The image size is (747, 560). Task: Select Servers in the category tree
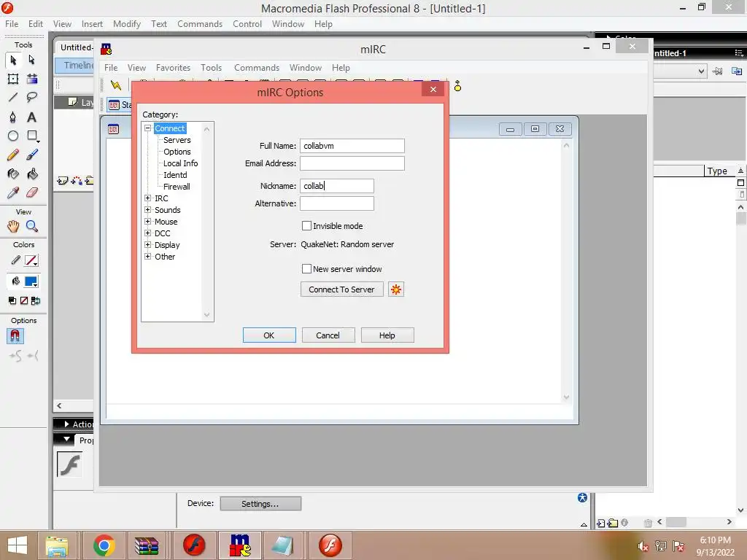pyautogui.click(x=177, y=140)
